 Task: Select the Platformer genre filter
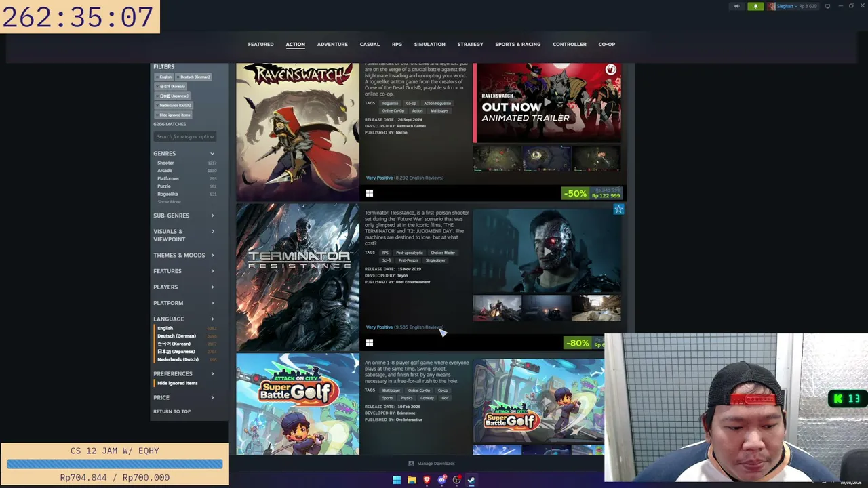click(168, 179)
